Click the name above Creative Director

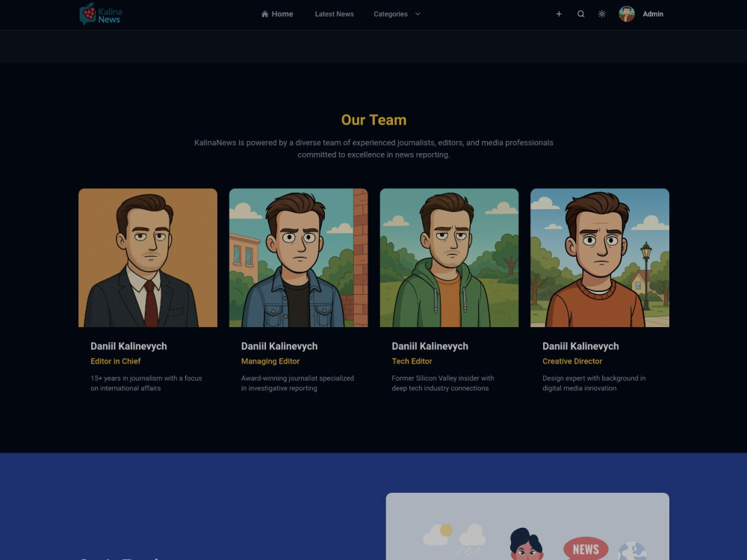pos(580,346)
